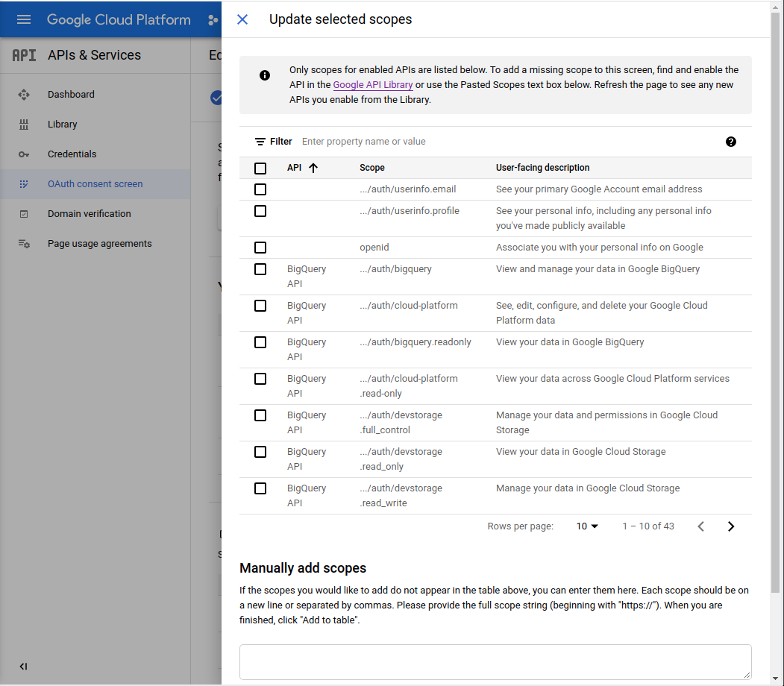The image size is (784, 686).
Task: Click the info icon in the notice
Action: (x=265, y=75)
